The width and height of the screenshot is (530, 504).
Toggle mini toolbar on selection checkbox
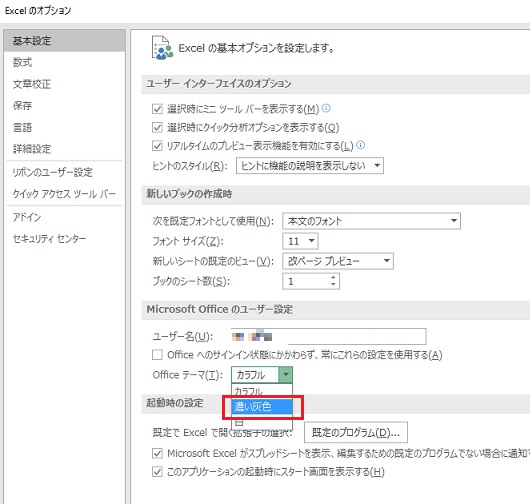pos(157,109)
